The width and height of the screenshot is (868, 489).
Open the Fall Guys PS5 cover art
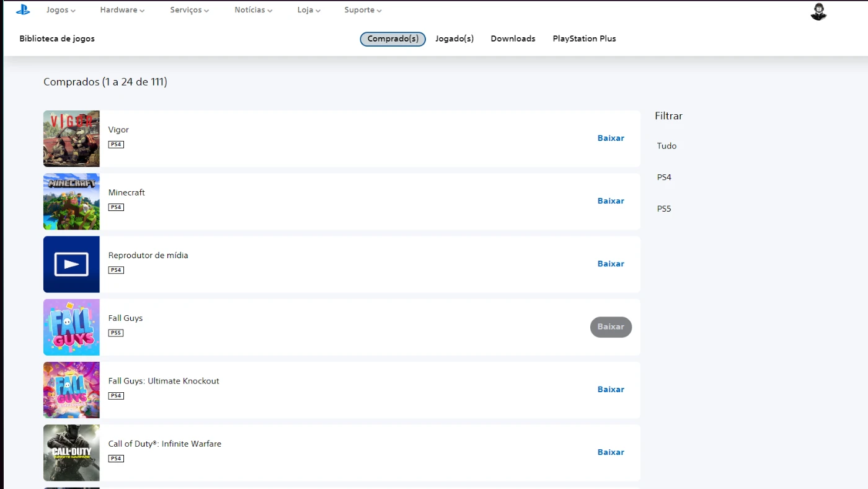click(71, 327)
